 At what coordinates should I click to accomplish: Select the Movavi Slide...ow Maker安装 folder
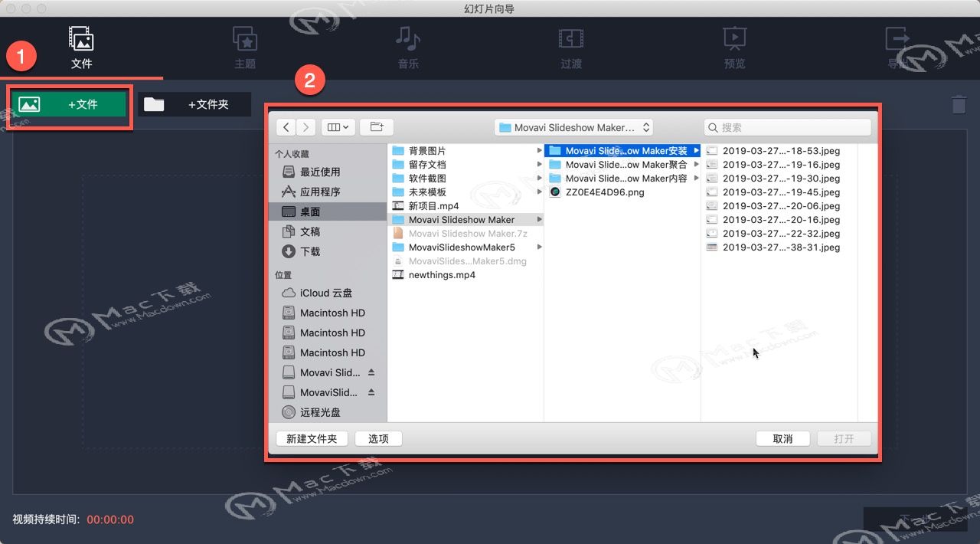pyautogui.click(x=622, y=151)
